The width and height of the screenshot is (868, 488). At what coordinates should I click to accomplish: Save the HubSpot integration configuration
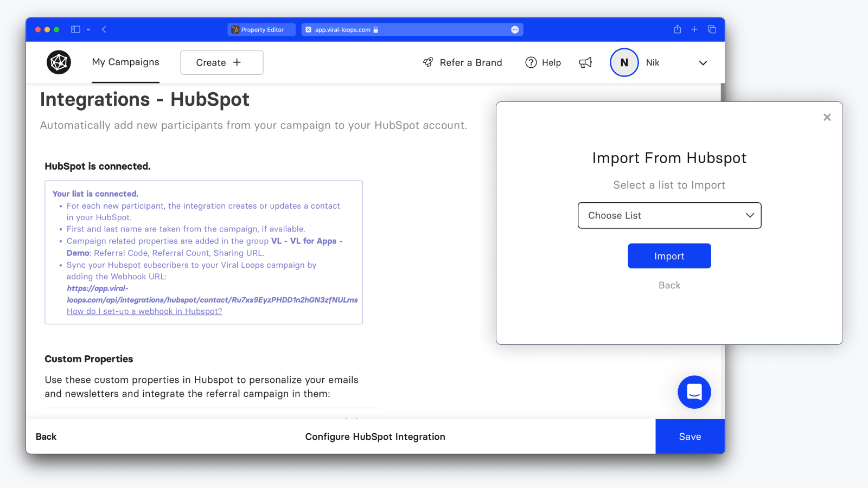pos(690,436)
